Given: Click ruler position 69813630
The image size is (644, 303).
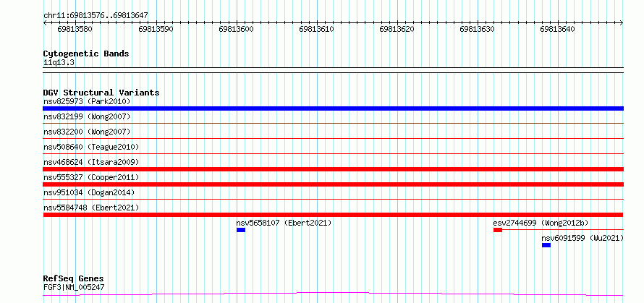Looking at the screenshot, I should pyautogui.click(x=477, y=29).
